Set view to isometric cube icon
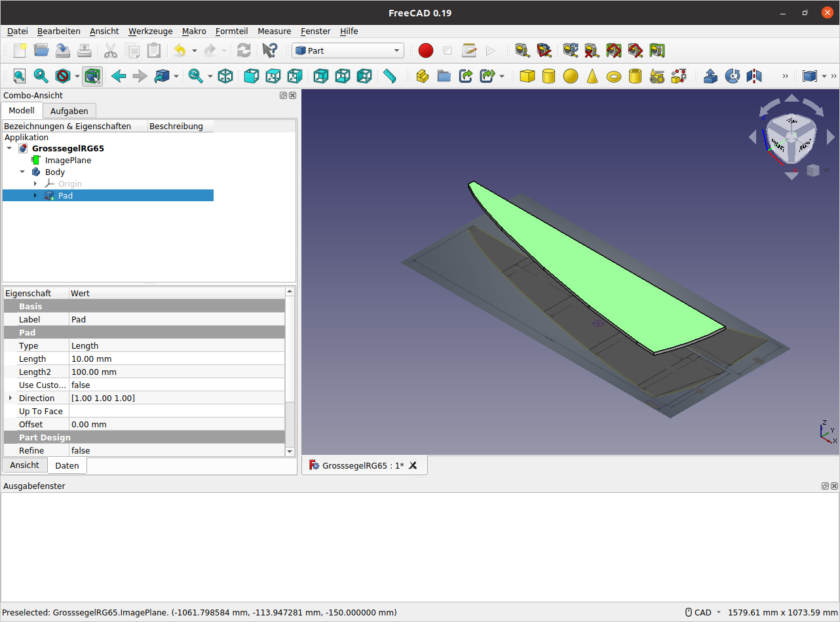Screen dimensions: 840x622 [225, 76]
